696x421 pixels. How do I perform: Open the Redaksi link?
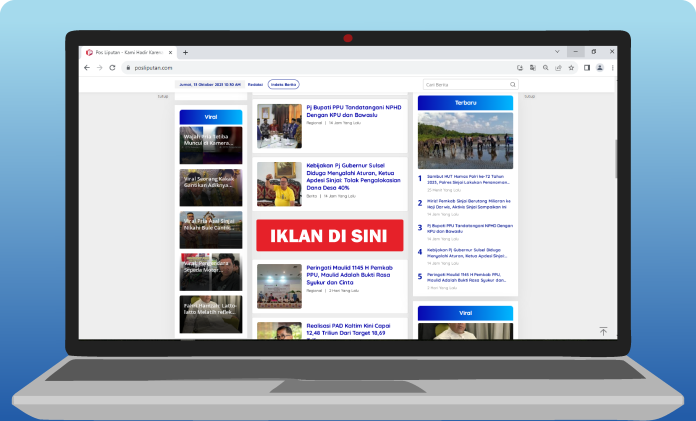255,84
